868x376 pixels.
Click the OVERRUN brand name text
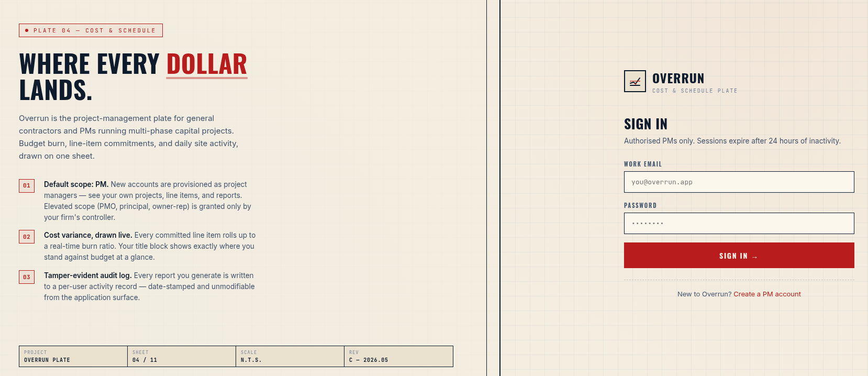tap(678, 79)
